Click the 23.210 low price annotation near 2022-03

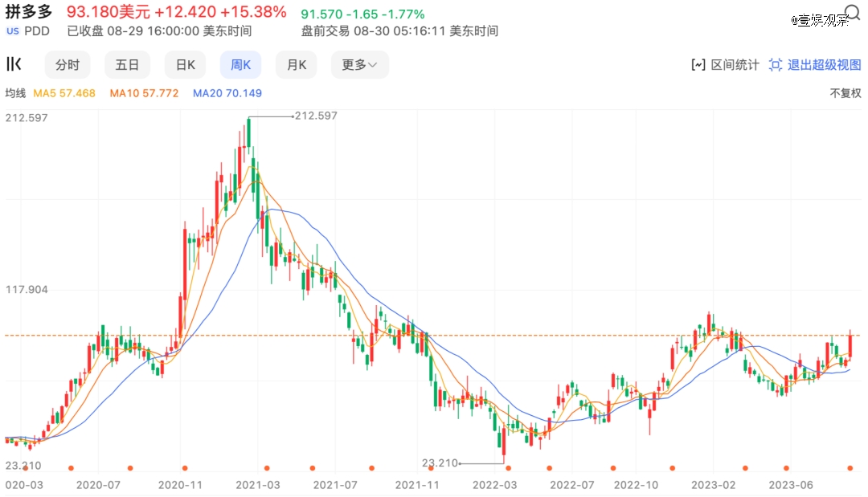440,462
